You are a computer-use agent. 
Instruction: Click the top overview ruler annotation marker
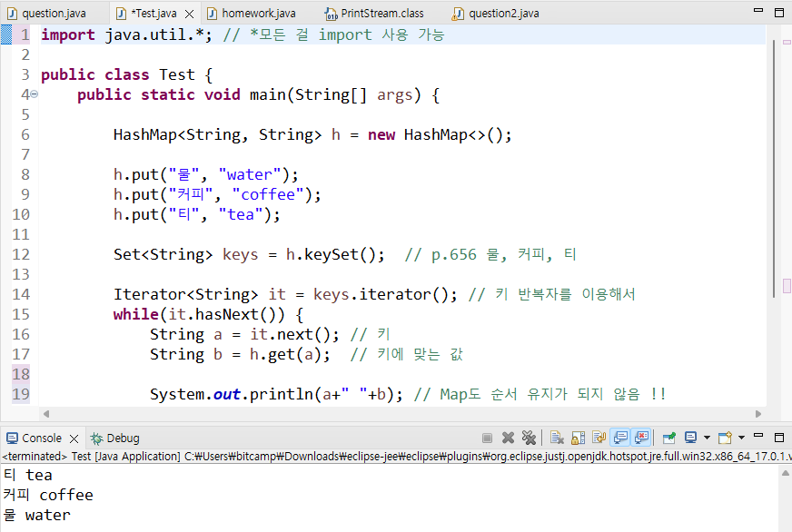click(787, 43)
